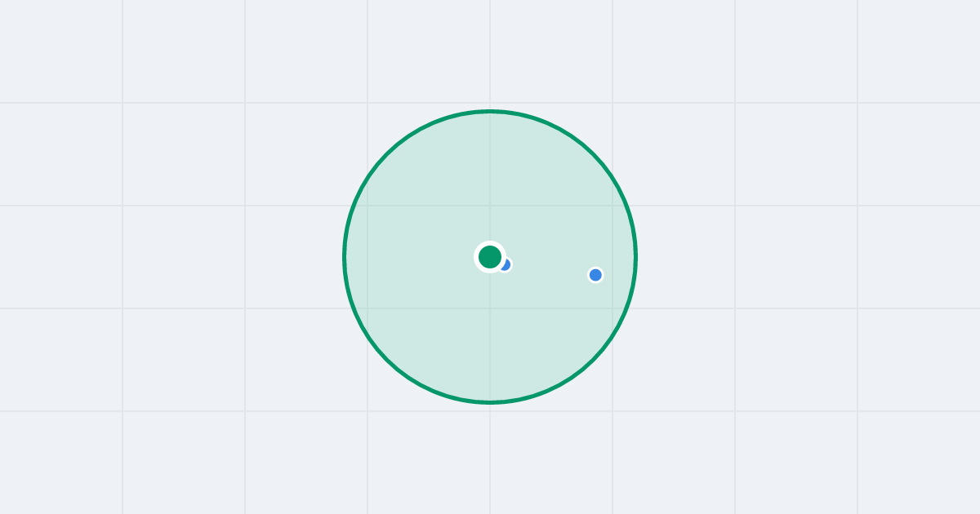
Task: Select the blue dot overlapped by the green marker
Action: [x=505, y=264]
